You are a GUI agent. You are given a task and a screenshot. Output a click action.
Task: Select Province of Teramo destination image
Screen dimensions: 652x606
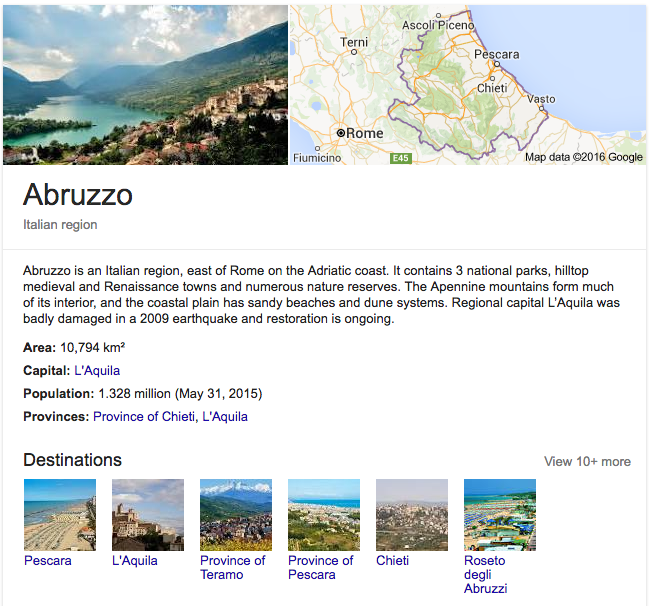pyautogui.click(x=236, y=515)
